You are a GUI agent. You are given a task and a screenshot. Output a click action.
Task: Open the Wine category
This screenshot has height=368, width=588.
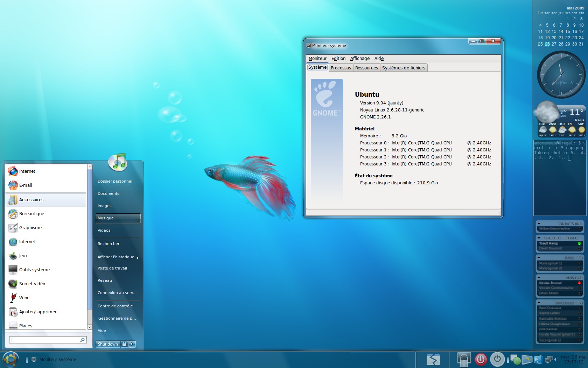tap(46, 298)
